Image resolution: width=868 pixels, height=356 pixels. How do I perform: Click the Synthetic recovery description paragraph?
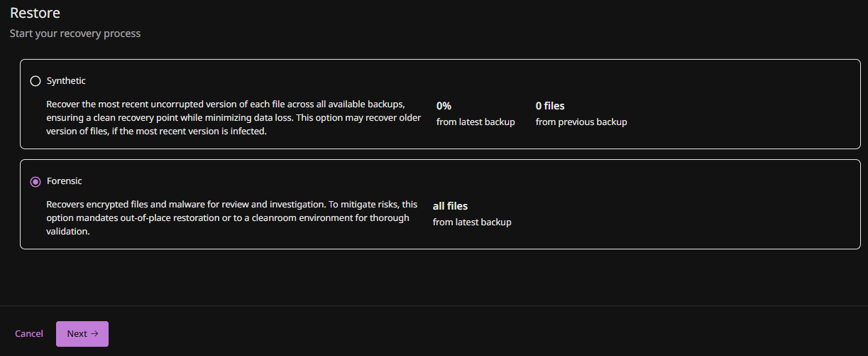coord(234,118)
